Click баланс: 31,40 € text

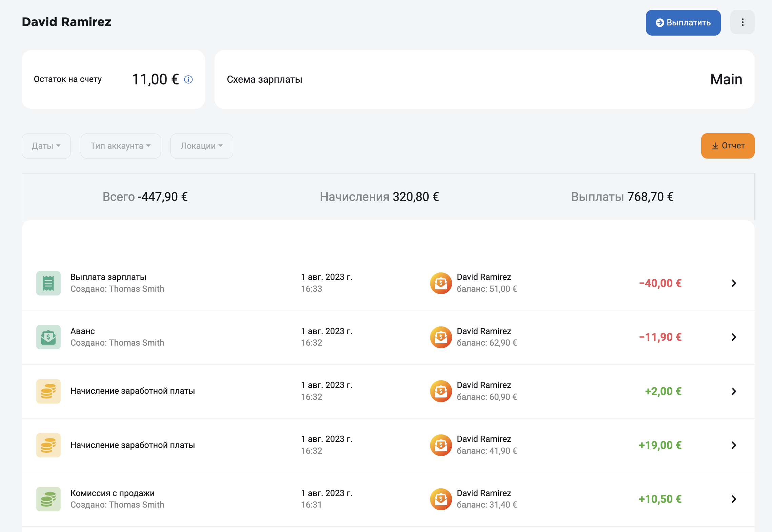(487, 505)
